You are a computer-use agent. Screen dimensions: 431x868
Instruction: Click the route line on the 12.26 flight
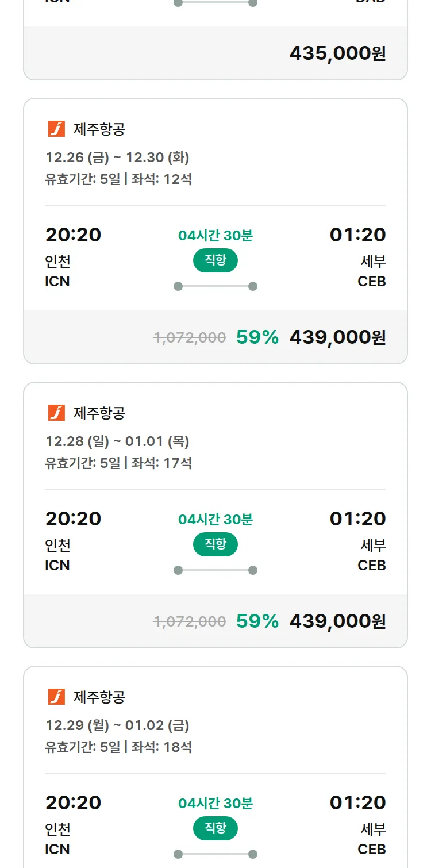coord(215,286)
